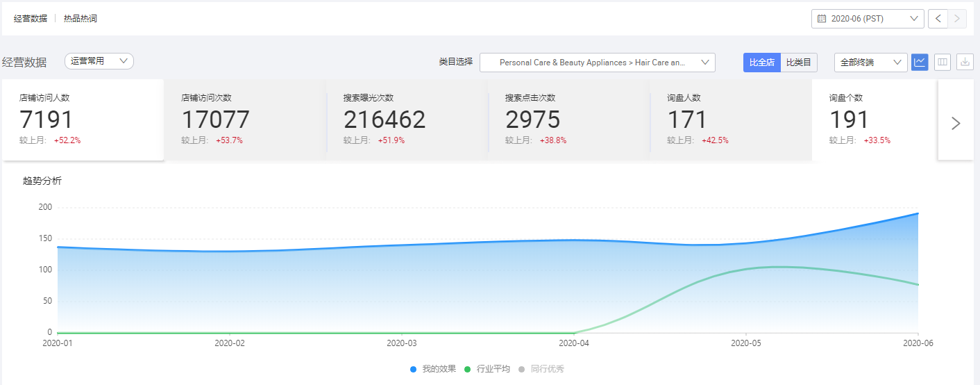Select the 询盘个数 191 card
The width and height of the screenshot is (980, 385).
pyautogui.click(x=875, y=120)
